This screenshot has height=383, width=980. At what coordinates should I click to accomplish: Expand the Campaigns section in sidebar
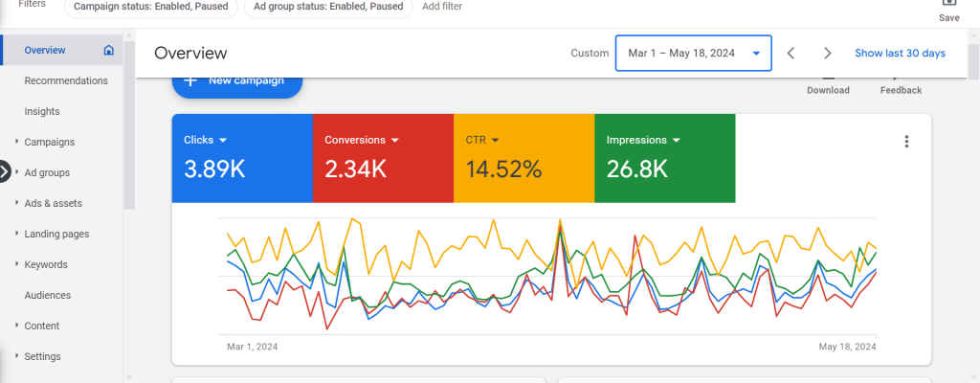(x=17, y=142)
